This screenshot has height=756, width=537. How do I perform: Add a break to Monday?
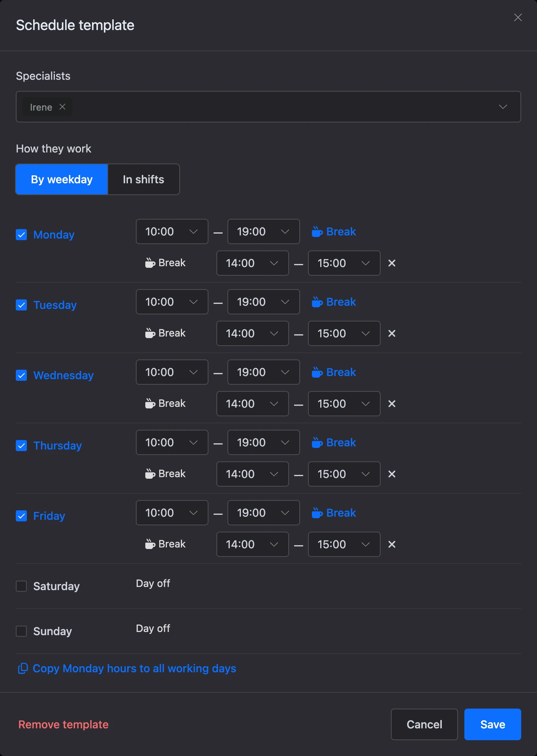coord(334,231)
